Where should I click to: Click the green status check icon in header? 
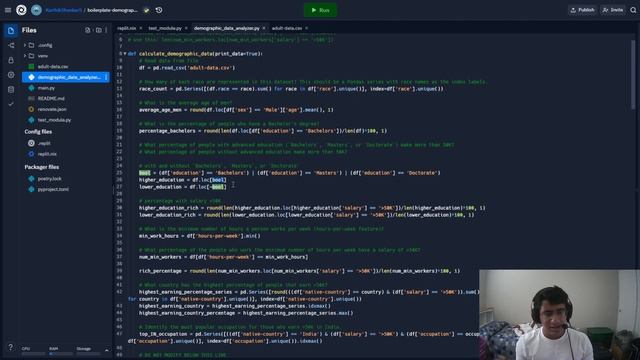click(x=147, y=10)
